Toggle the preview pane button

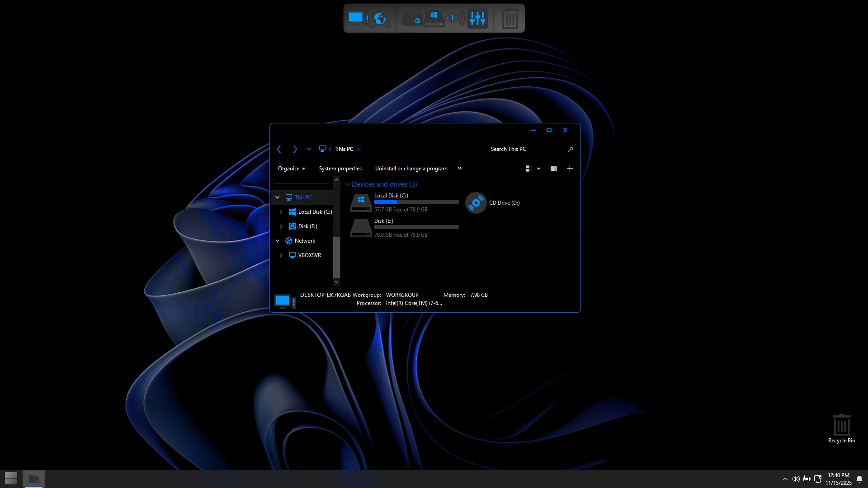553,169
